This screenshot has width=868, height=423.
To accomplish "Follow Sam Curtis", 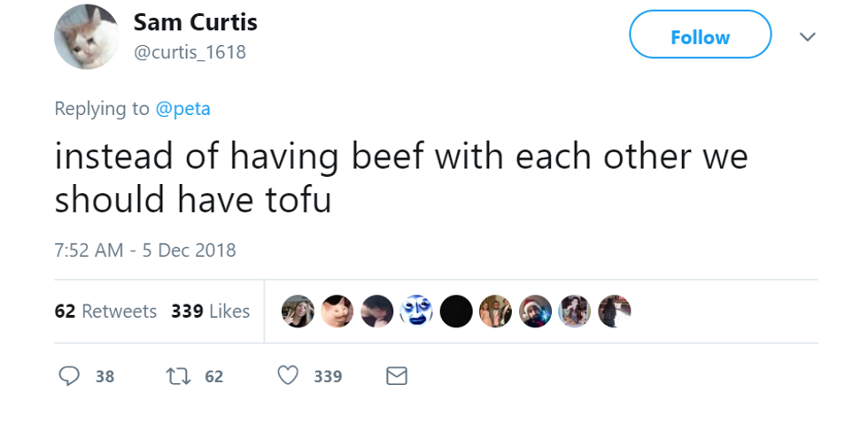I will 700,37.
